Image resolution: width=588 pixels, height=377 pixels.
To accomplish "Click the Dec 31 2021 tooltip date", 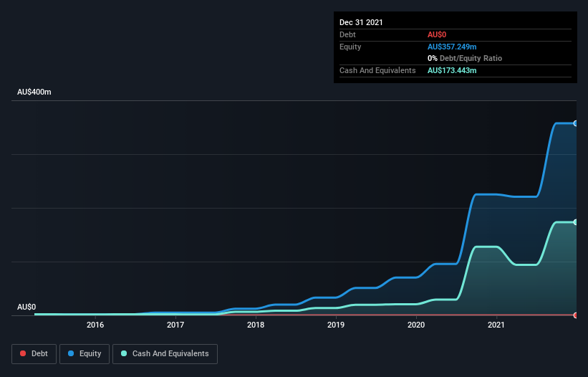I will 361,22.
